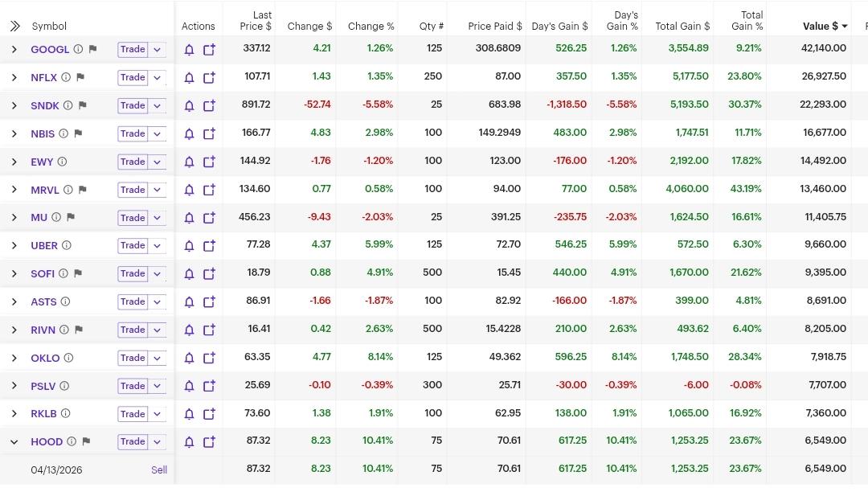
Task: Click the alert bell icon for GOOGL
Action: click(x=190, y=50)
